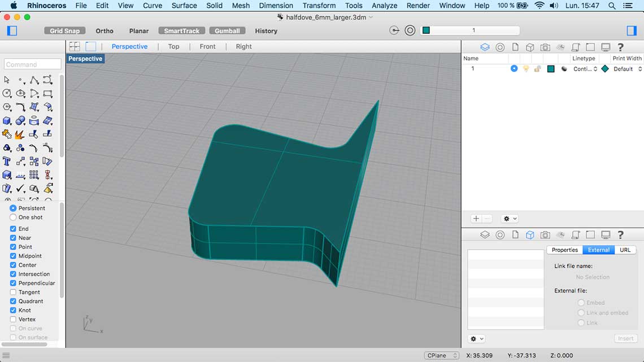Show four-viewport layout
Image resolution: width=644 pixels, height=362 pixels.
(75, 46)
